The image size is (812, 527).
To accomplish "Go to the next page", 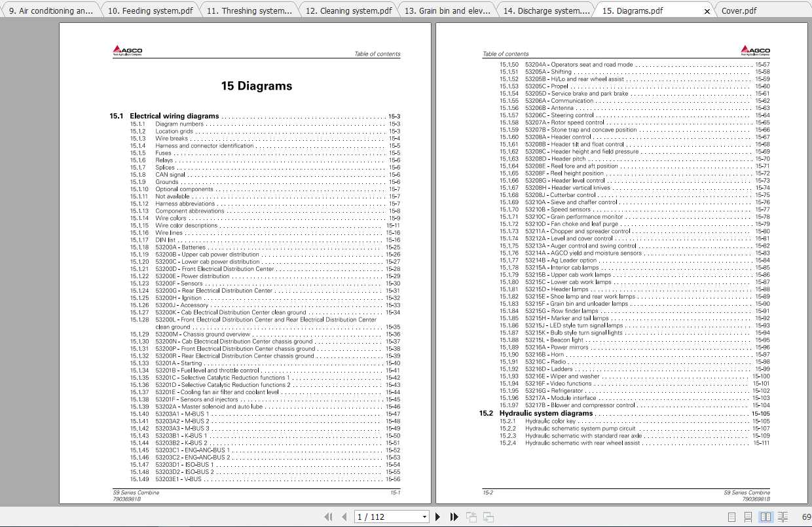I will tap(437, 517).
